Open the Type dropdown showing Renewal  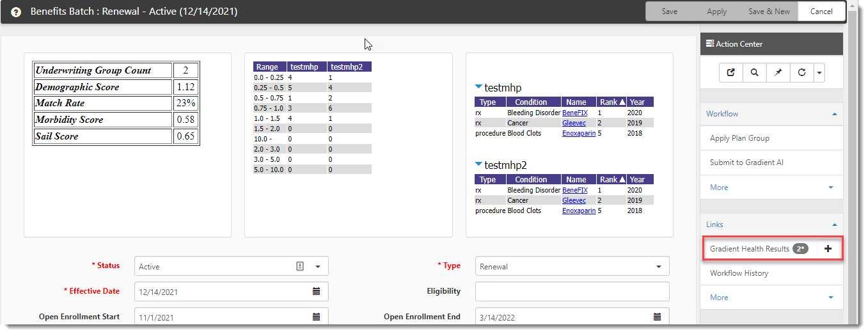pyautogui.click(x=659, y=267)
